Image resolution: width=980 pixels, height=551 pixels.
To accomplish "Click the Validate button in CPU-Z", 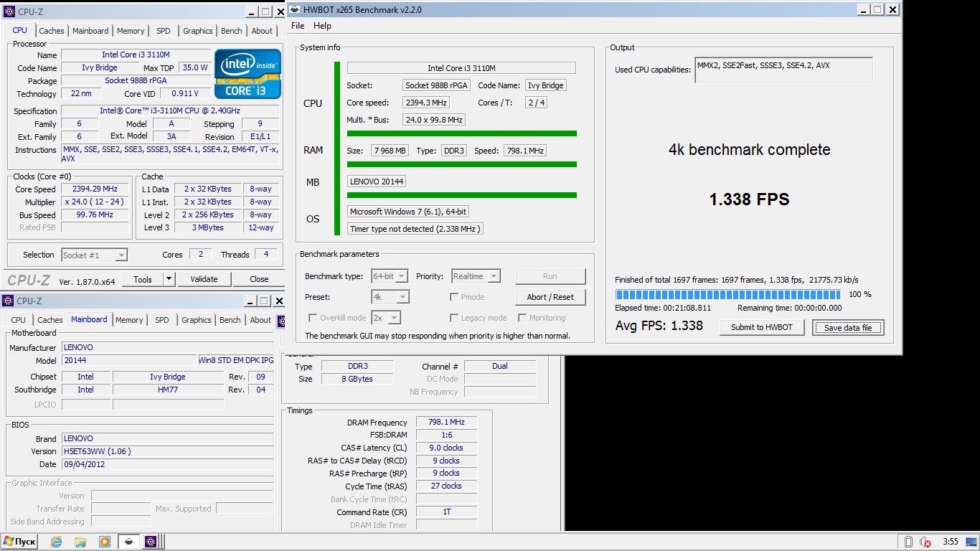I will click(x=204, y=279).
